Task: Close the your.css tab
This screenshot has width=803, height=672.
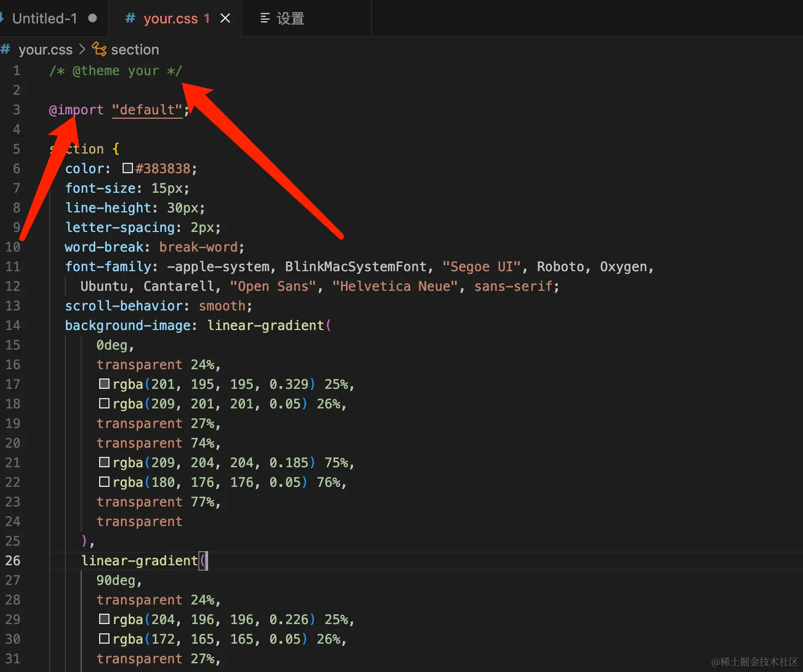Action: coord(225,19)
